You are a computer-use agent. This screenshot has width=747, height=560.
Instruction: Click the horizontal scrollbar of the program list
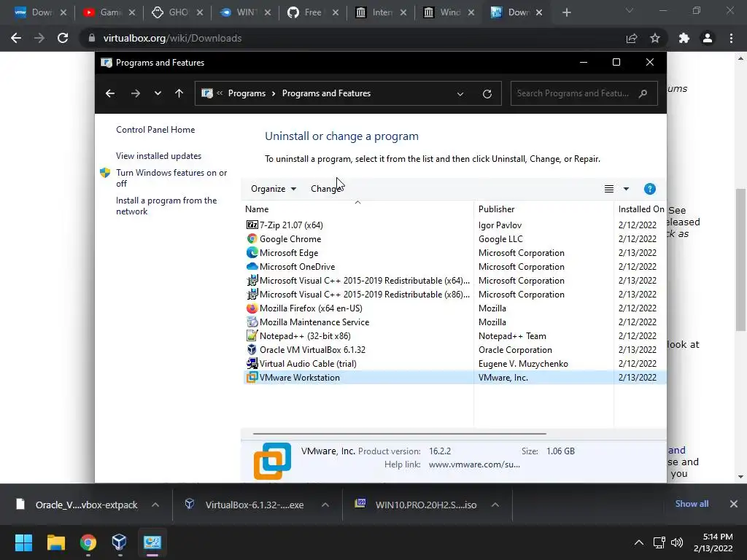point(399,434)
